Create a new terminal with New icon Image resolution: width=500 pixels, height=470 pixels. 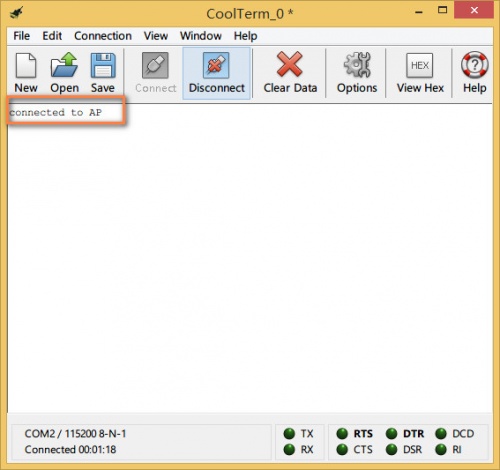(26, 73)
